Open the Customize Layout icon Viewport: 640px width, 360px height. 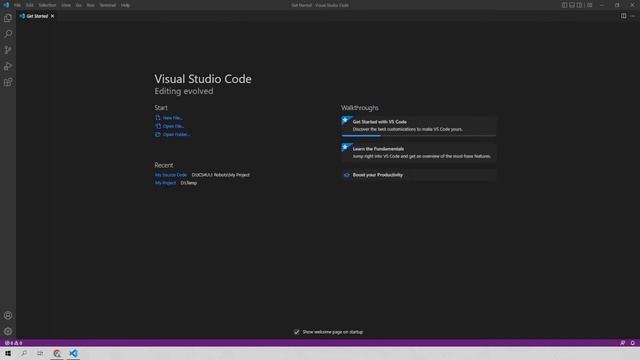coord(589,5)
